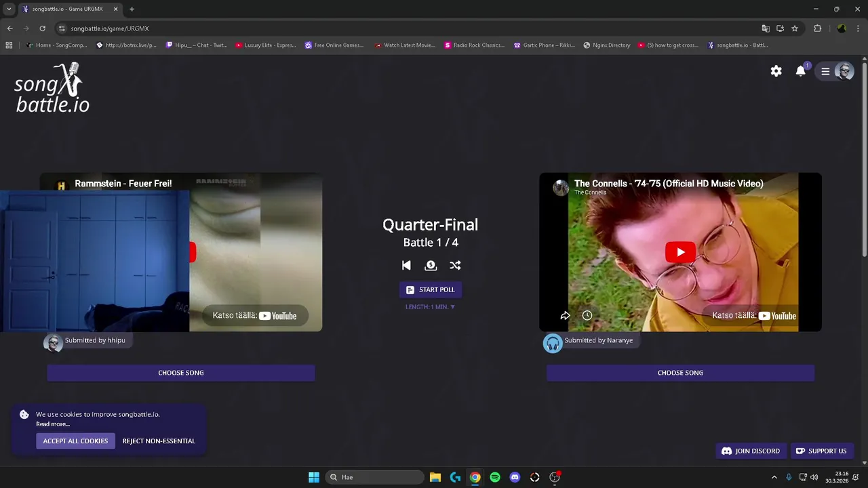Open the Gartic Phone bookmark

click(x=545, y=45)
